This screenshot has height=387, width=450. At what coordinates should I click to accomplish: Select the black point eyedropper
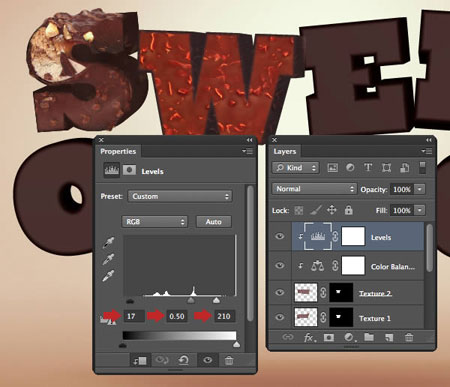109,243
